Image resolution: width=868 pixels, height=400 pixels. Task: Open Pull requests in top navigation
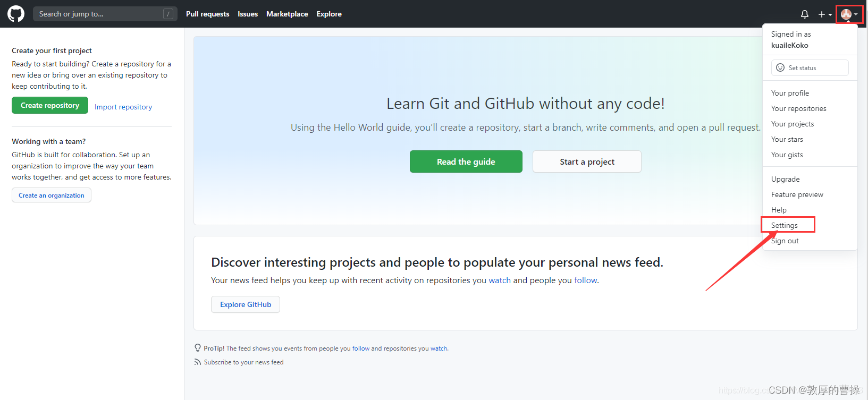pyautogui.click(x=208, y=14)
